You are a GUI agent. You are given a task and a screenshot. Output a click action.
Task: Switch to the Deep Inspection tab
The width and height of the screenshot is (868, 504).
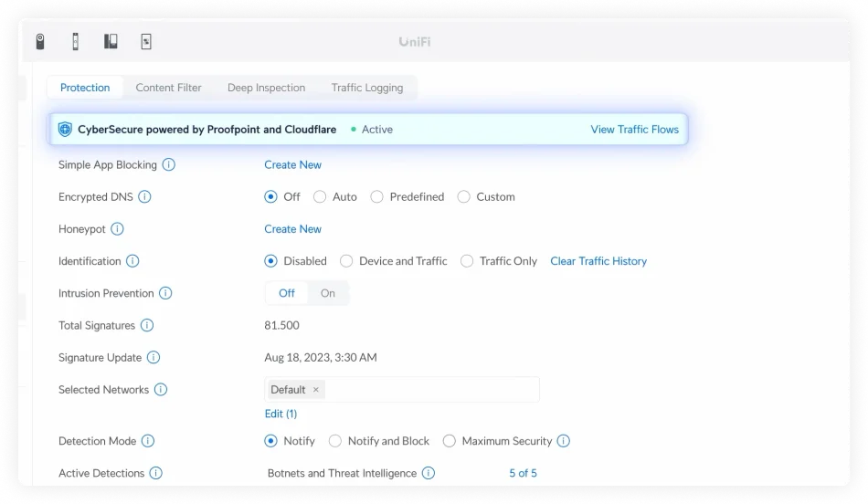tap(266, 88)
